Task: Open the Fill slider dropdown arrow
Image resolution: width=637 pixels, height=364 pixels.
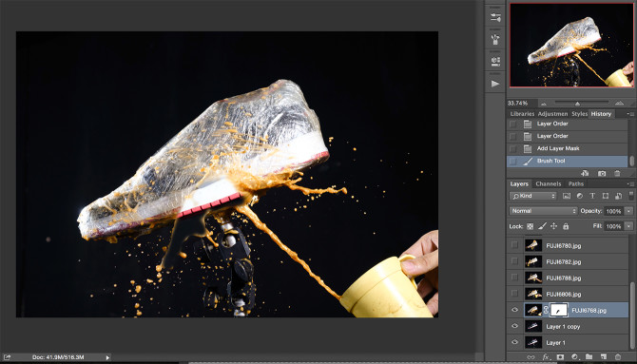Action: coord(628,226)
